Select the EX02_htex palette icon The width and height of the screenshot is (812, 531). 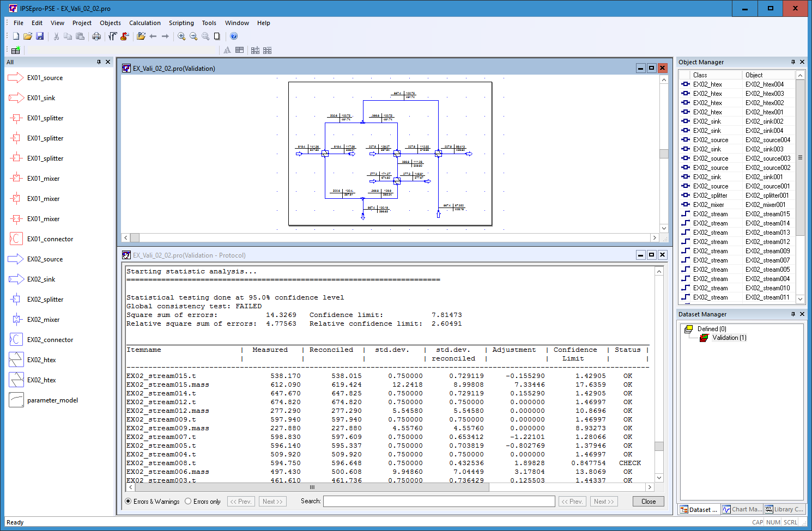pyautogui.click(x=16, y=360)
